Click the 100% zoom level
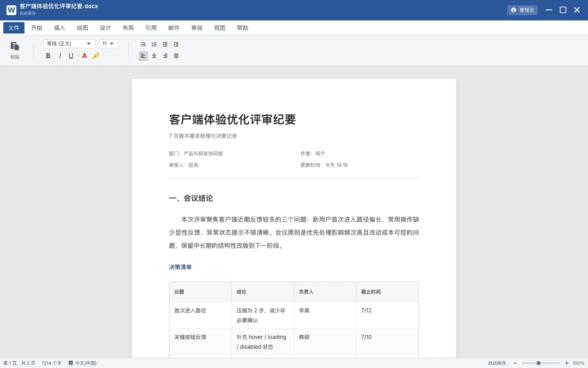Image resolution: width=588 pixels, height=368 pixels. point(579,363)
